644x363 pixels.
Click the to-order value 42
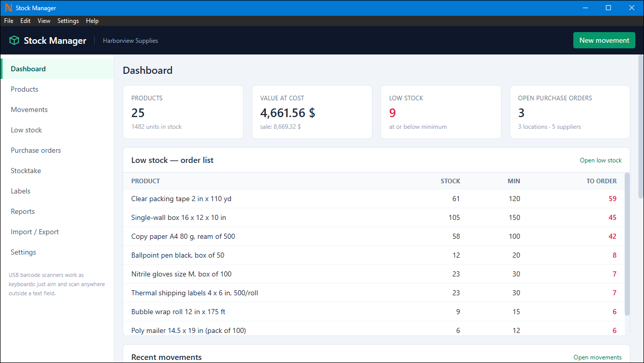612,236
